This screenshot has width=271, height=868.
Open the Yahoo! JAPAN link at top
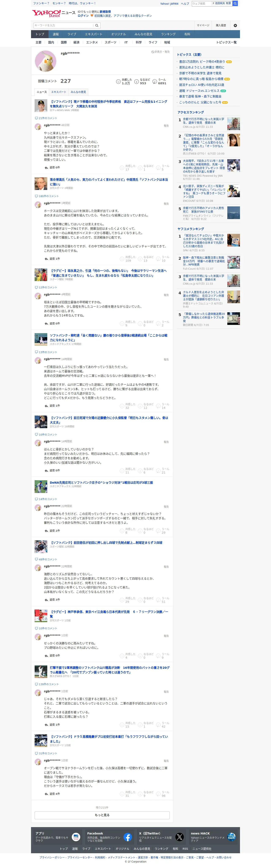point(169,4)
